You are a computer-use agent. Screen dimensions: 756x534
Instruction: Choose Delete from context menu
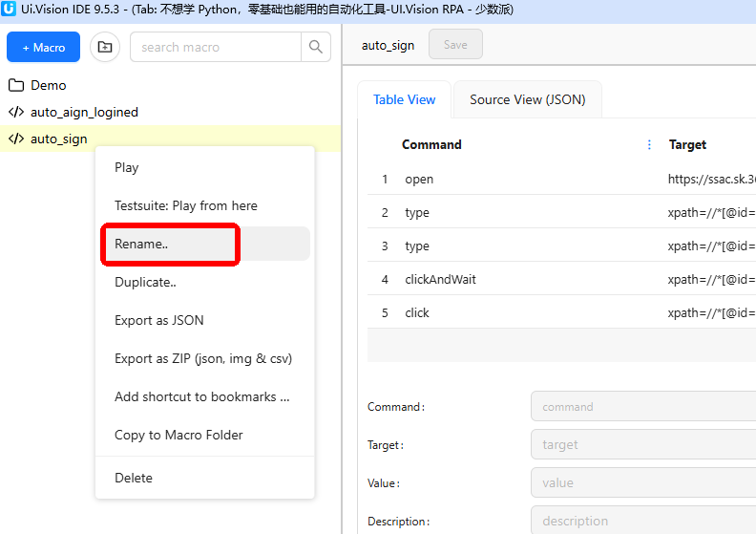(205, 478)
